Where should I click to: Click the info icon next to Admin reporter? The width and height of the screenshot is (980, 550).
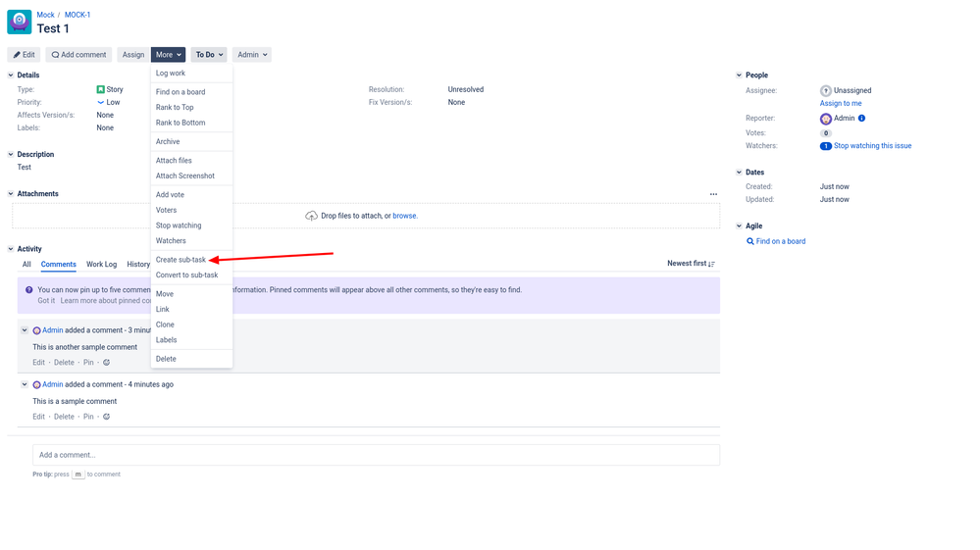(862, 118)
